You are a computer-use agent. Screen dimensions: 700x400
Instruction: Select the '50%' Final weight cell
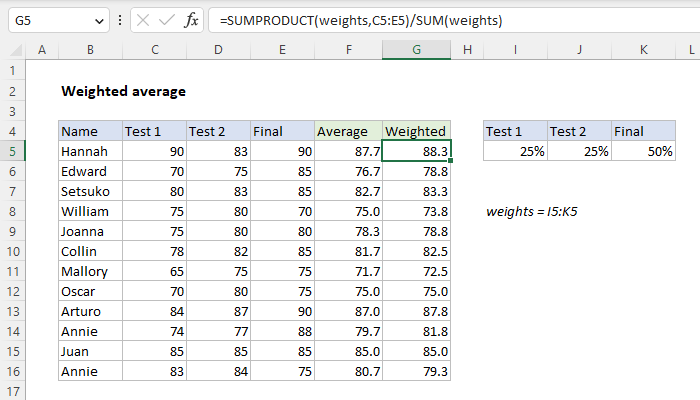[x=643, y=151]
